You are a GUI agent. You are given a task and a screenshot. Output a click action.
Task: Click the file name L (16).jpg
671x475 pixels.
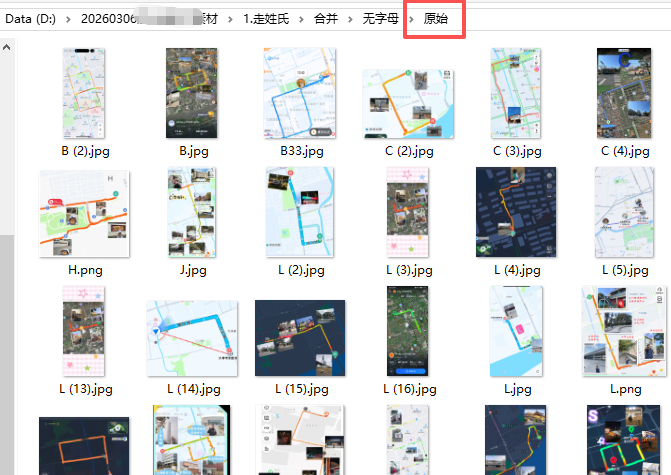(x=410, y=389)
